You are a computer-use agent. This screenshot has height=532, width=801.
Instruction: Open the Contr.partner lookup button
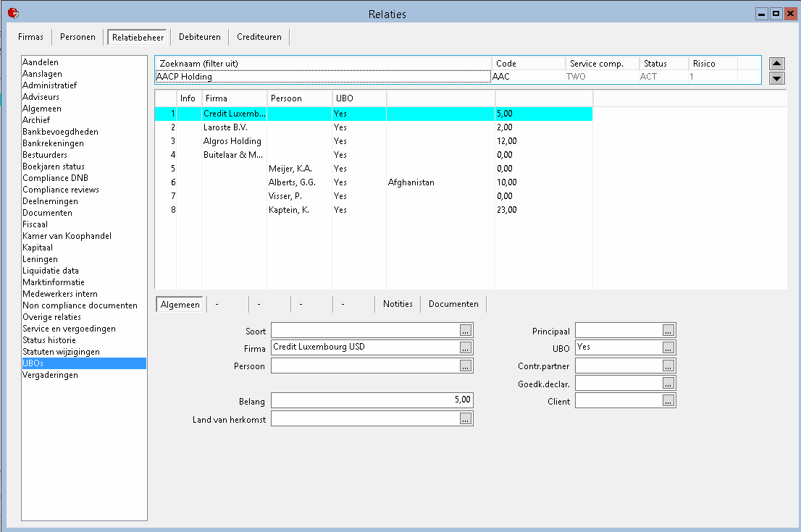pos(668,366)
